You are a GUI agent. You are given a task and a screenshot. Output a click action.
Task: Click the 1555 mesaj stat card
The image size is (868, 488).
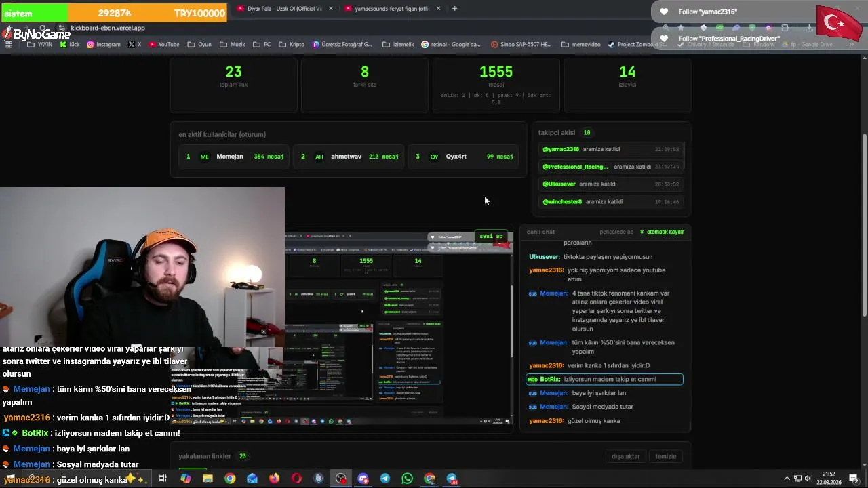(496, 85)
